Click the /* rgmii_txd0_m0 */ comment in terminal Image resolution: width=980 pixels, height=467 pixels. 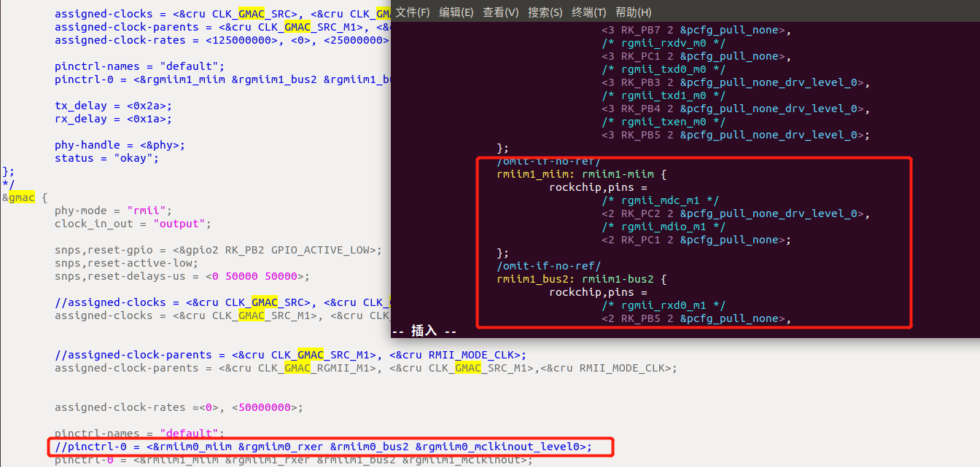point(664,69)
